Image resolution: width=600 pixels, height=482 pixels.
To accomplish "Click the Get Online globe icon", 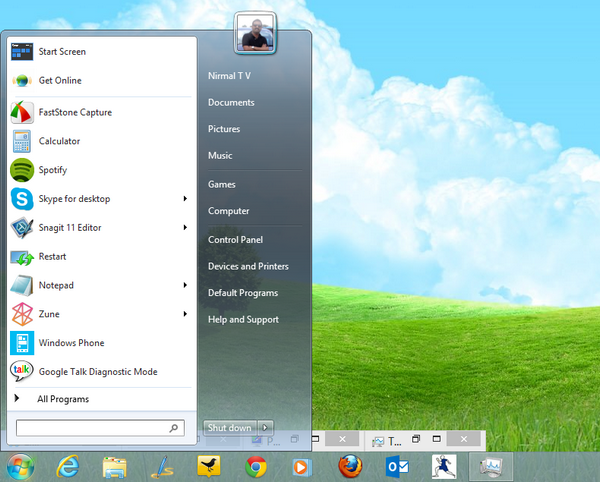I will coord(22,81).
